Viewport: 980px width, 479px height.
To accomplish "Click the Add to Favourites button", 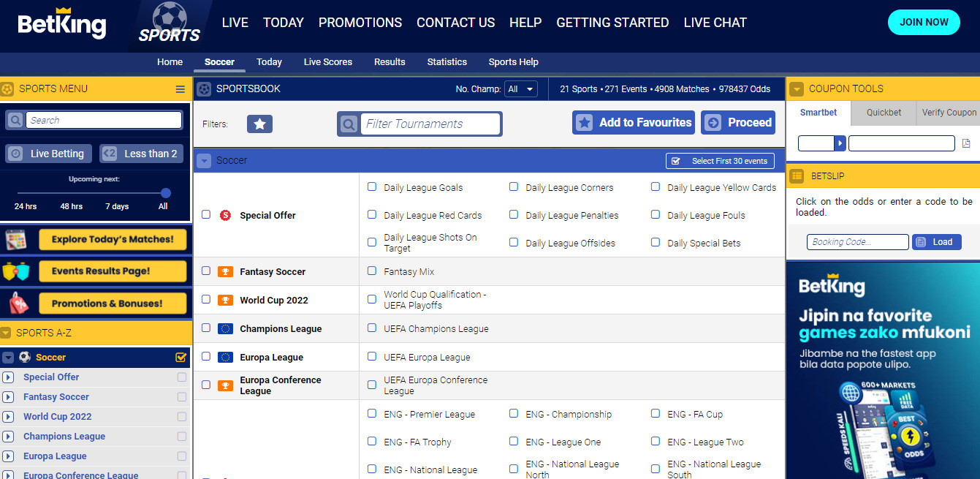I will pos(634,123).
